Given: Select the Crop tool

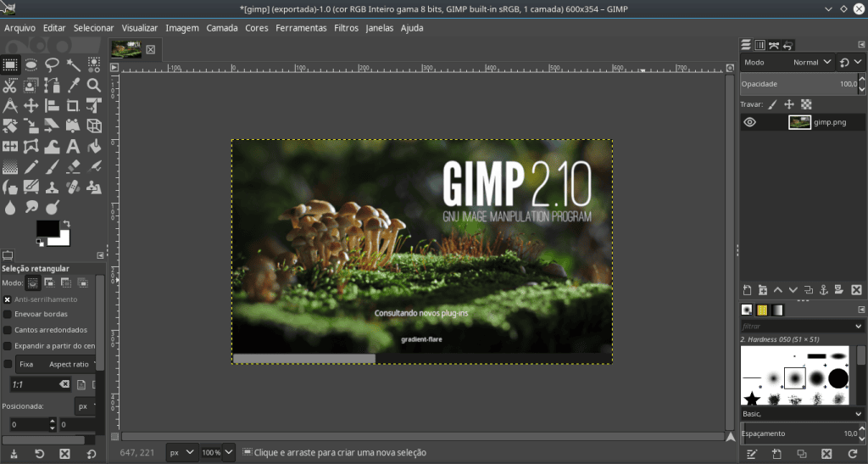Looking at the screenshot, I should pyautogui.click(x=73, y=106).
